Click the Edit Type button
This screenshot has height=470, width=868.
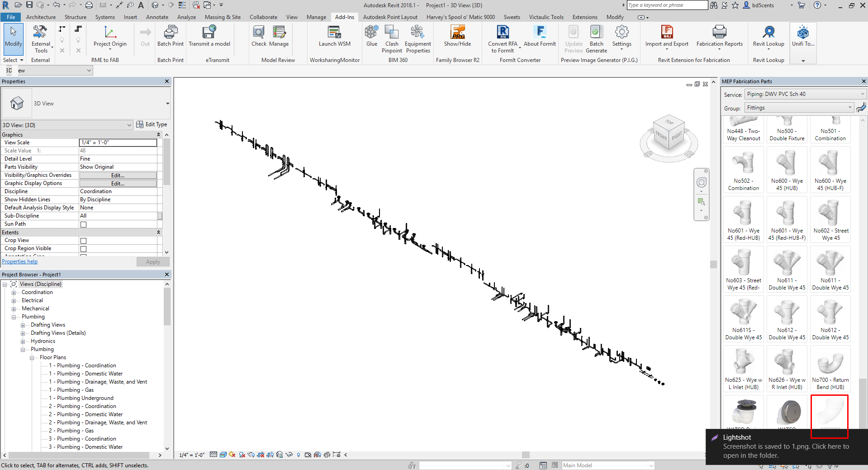[x=152, y=124]
